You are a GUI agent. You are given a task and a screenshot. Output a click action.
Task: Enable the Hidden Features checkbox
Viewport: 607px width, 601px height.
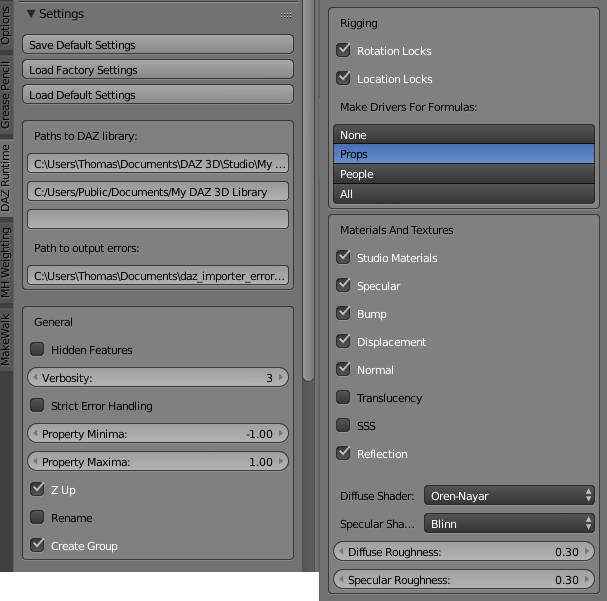[37, 349]
